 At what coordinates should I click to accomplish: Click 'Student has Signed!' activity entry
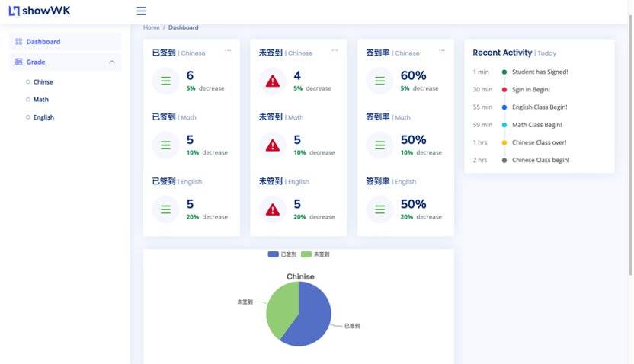[540, 72]
